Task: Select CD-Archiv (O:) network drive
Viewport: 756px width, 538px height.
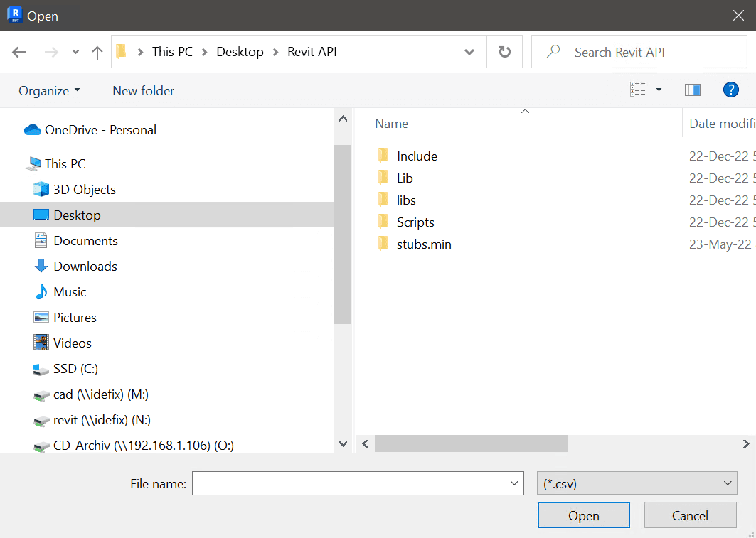Action: coord(144,445)
